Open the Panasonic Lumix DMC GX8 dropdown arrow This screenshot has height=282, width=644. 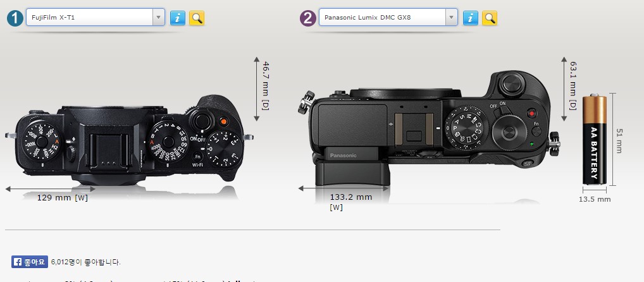pos(452,18)
